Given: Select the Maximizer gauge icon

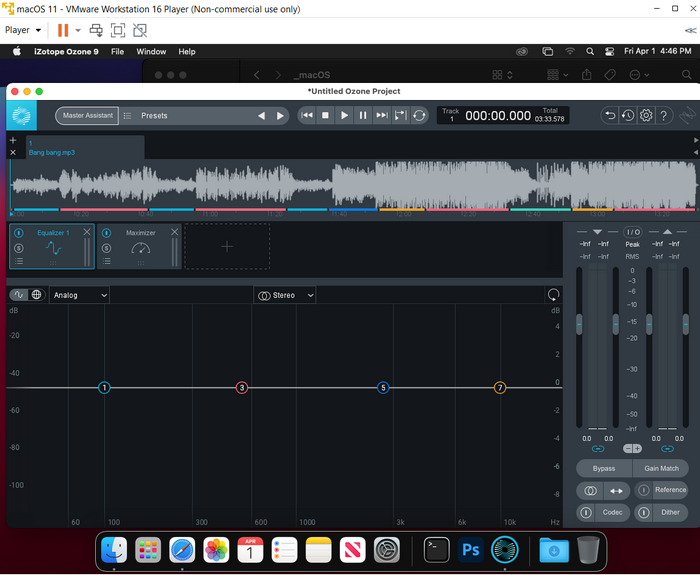Looking at the screenshot, I should (141, 248).
